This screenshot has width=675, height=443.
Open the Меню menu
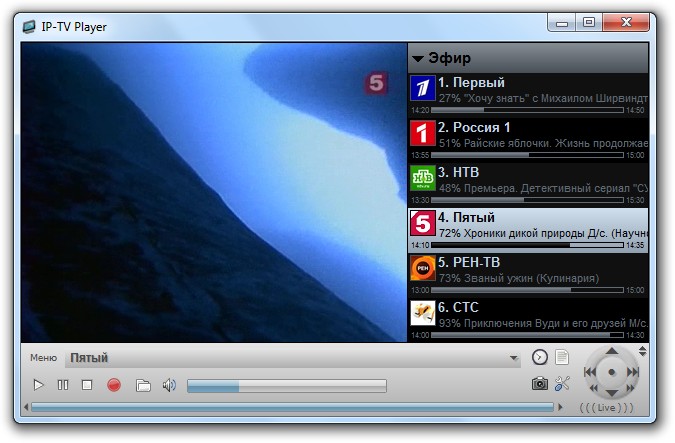point(43,358)
